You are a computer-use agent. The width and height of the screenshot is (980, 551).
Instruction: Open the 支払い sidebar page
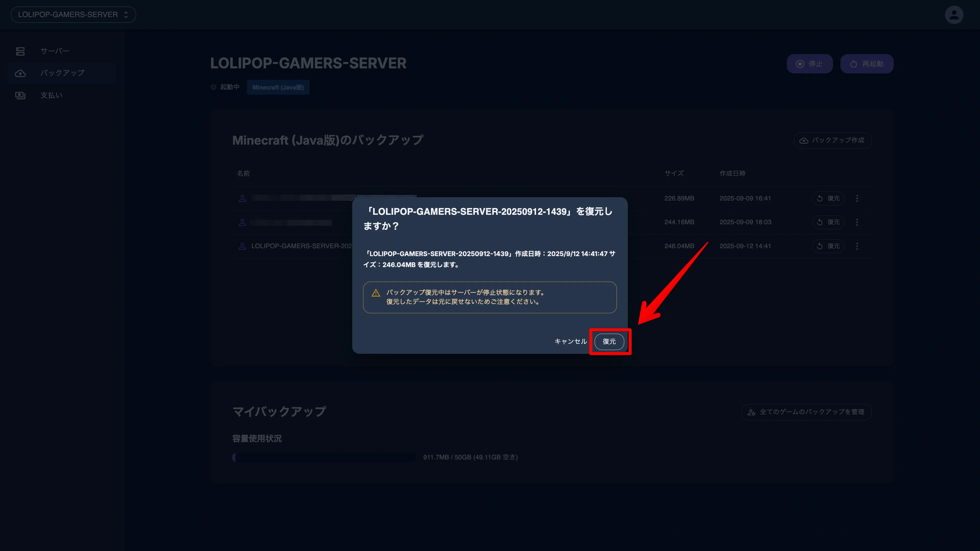[x=51, y=95]
